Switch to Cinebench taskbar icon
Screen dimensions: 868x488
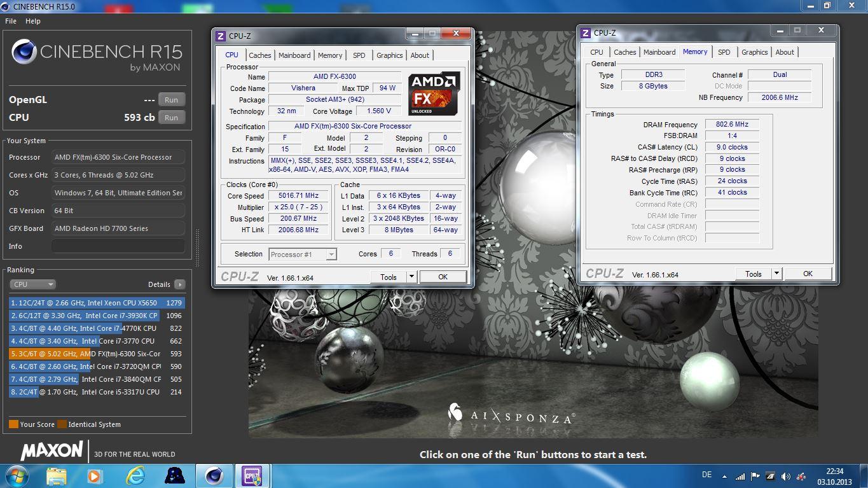pyautogui.click(x=214, y=476)
